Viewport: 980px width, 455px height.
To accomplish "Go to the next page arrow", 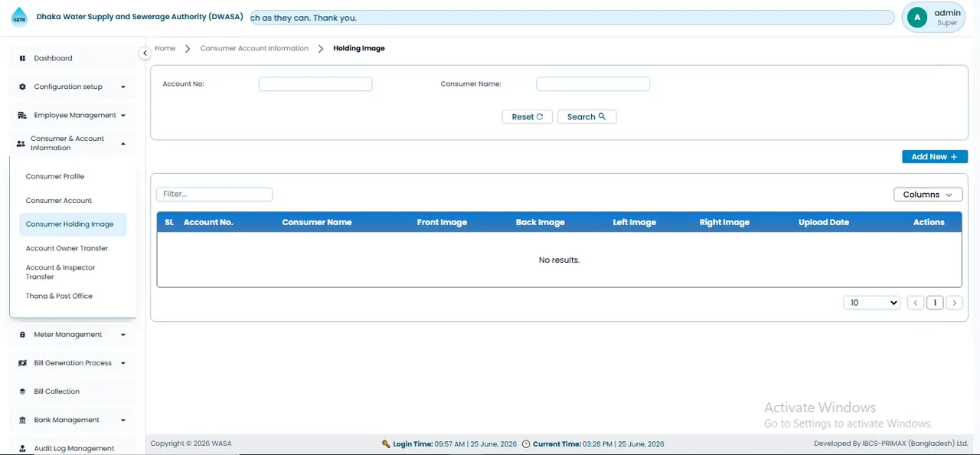I will 954,303.
